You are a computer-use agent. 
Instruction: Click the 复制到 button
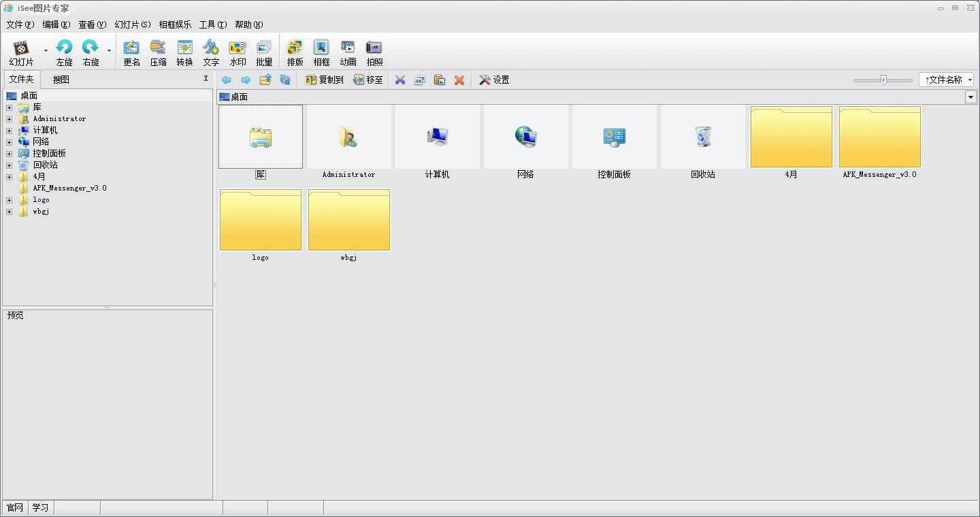pos(324,80)
